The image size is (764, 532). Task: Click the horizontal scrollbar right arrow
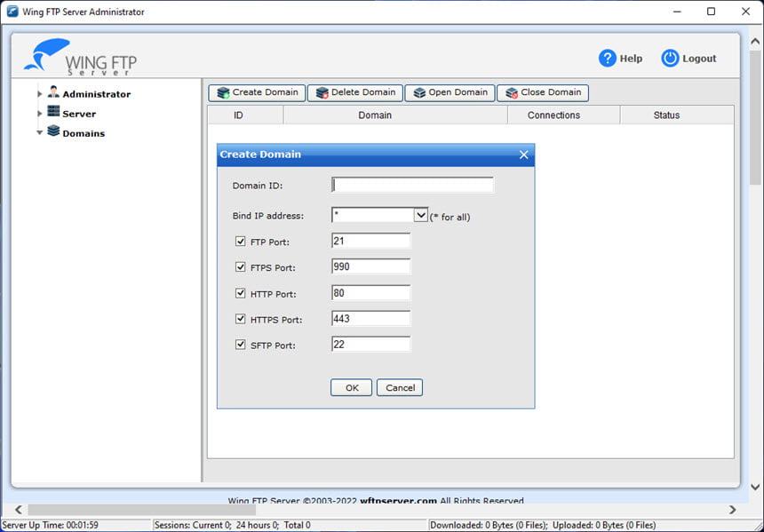[x=732, y=510]
